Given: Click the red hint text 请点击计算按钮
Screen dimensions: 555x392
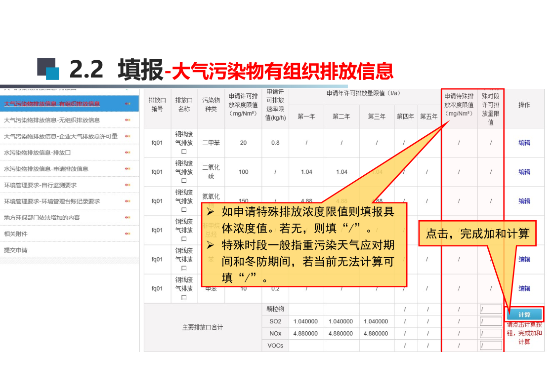Looking at the screenshot, I should [x=524, y=333].
